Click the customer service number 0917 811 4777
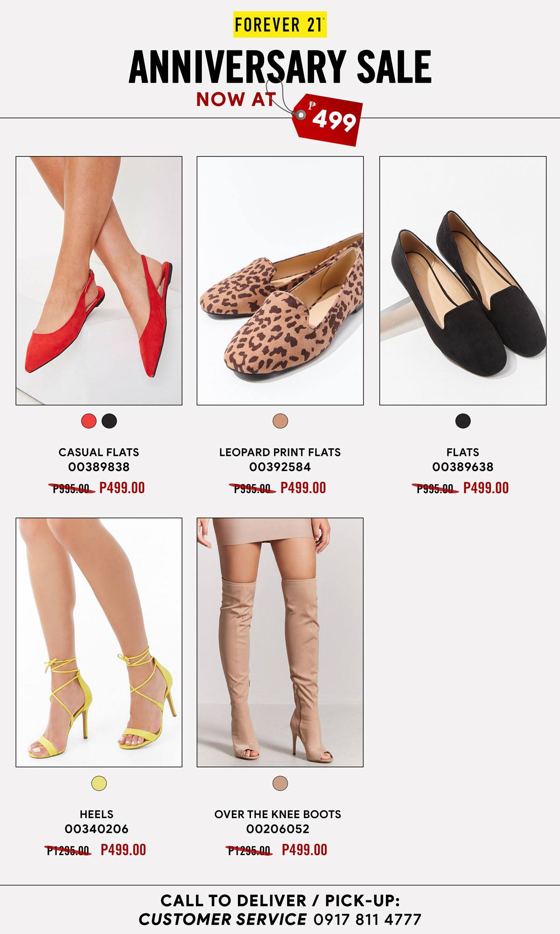The image size is (560, 934). [x=367, y=920]
